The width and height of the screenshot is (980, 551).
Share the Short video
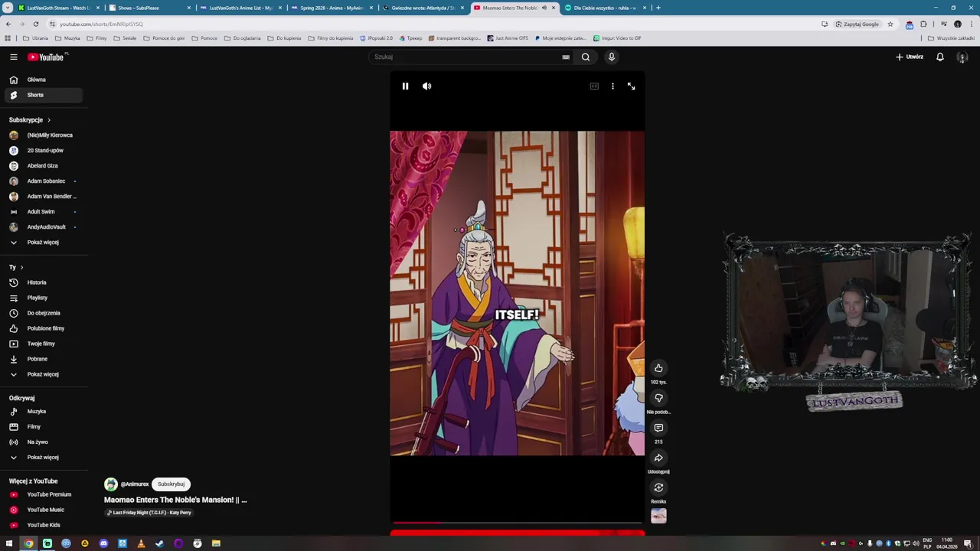point(658,458)
